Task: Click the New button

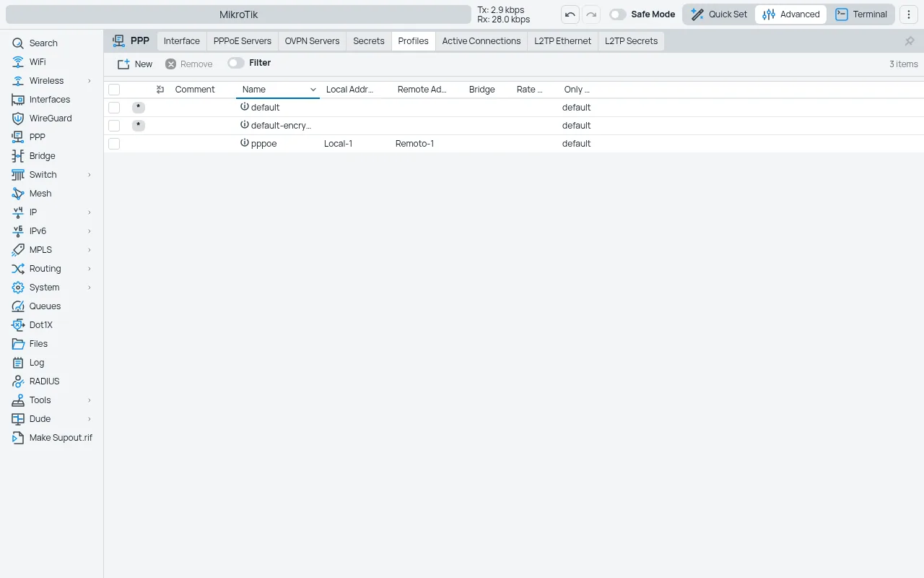Action: pos(135,64)
